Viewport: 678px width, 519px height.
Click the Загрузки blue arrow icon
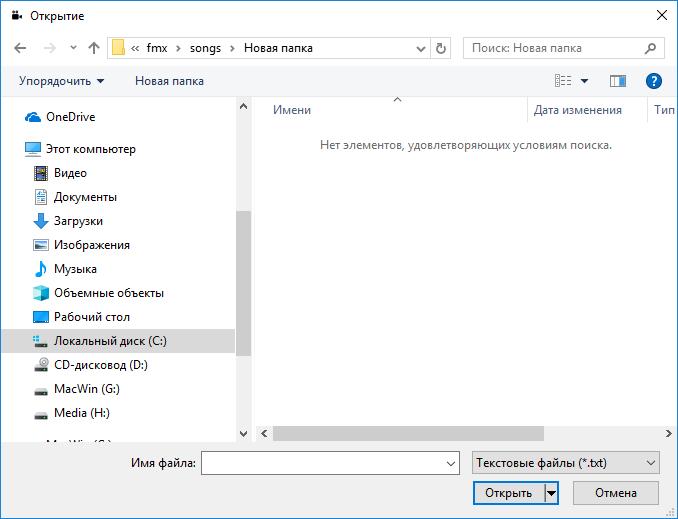pos(41,221)
